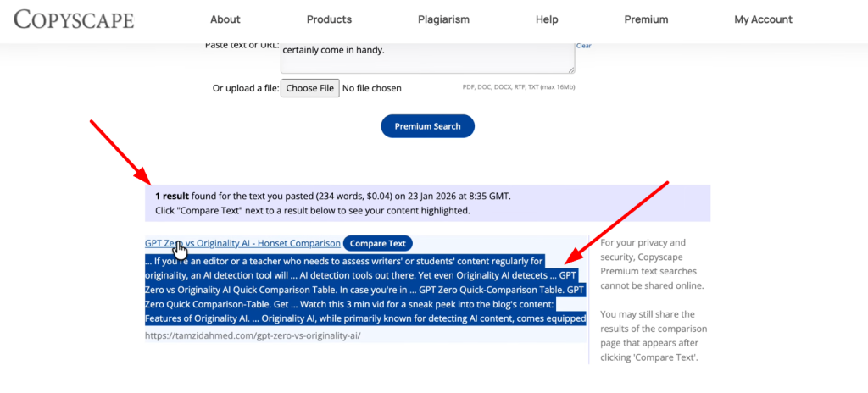Click the Compare Text button
The height and width of the screenshot is (393, 868).
coord(377,244)
